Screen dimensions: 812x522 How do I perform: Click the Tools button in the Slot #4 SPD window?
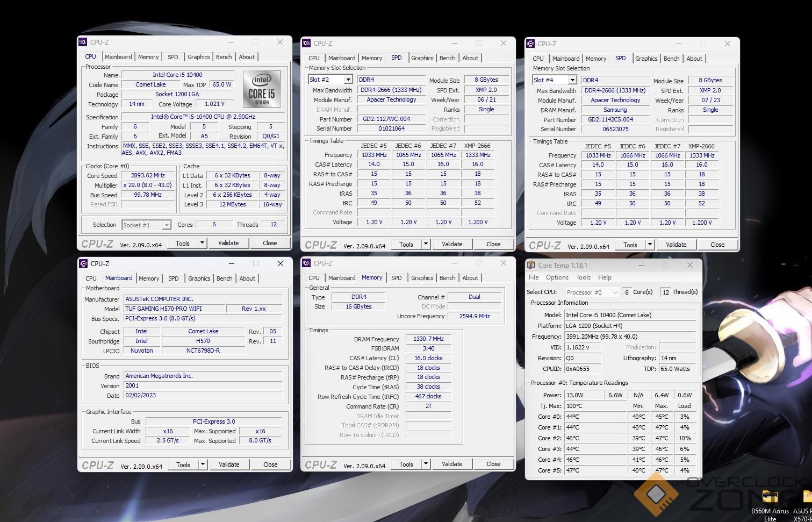pos(630,245)
